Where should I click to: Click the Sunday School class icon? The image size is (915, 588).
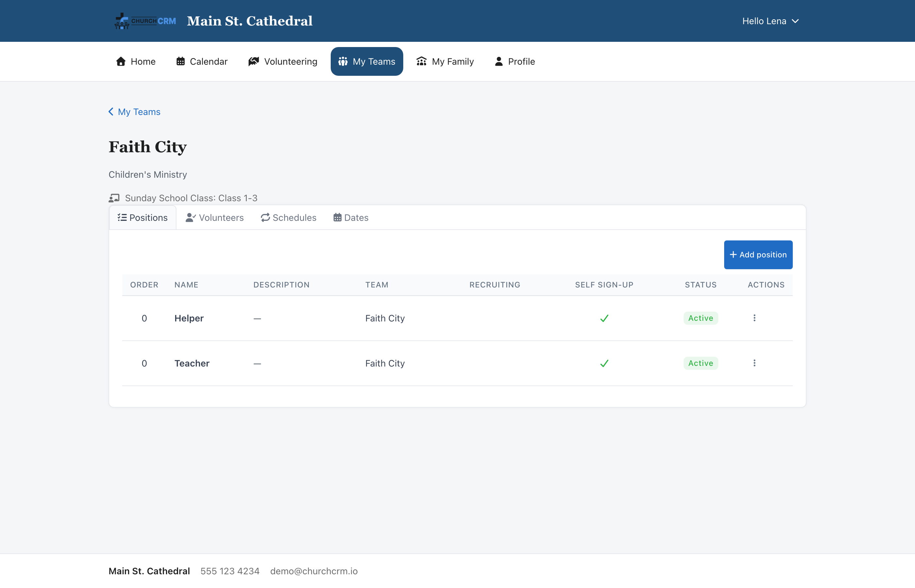114,198
